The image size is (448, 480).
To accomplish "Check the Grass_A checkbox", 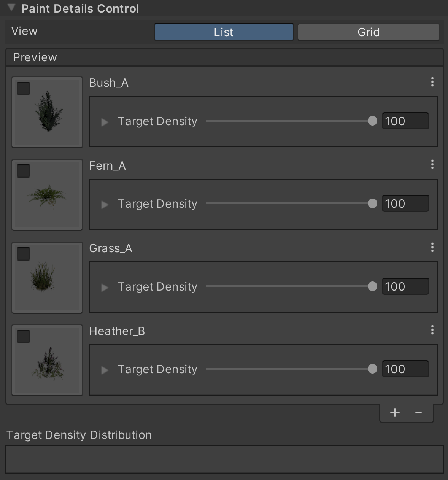I will coord(24,254).
